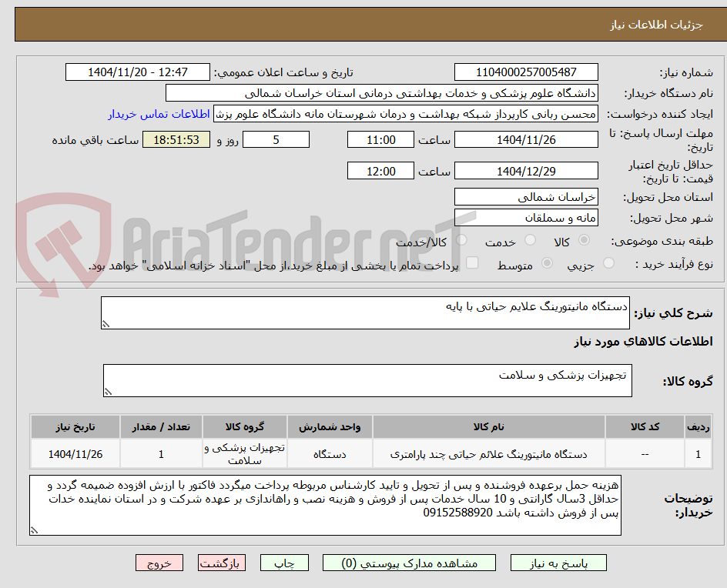This screenshot has width=727, height=588.
Task: Click the جزئیات اطلاعات نیاز page header
Action: [x=656, y=25]
